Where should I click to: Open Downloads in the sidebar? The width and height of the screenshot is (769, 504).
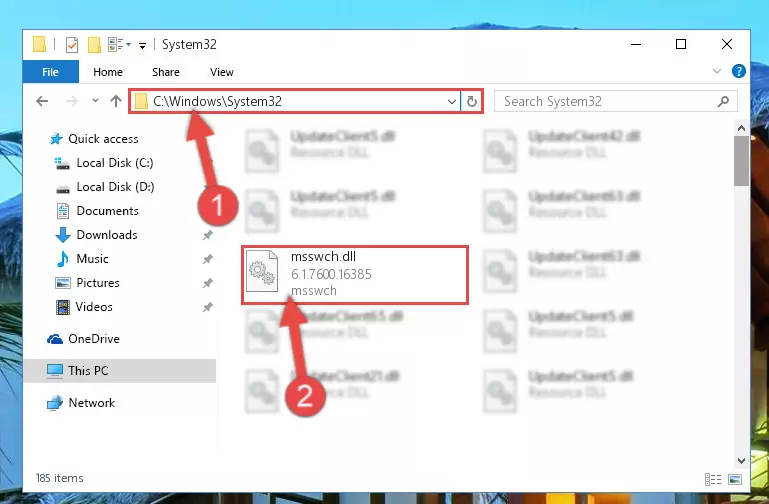click(x=106, y=235)
